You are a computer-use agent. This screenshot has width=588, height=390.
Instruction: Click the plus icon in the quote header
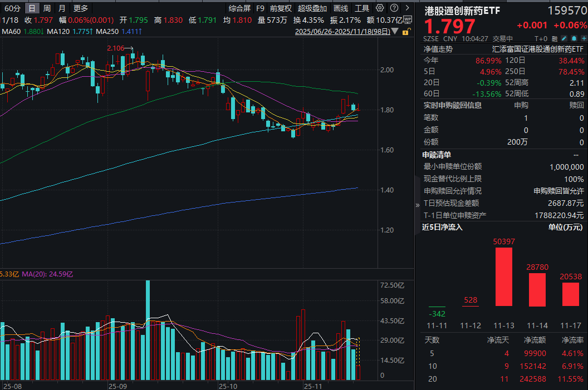pos(584,38)
